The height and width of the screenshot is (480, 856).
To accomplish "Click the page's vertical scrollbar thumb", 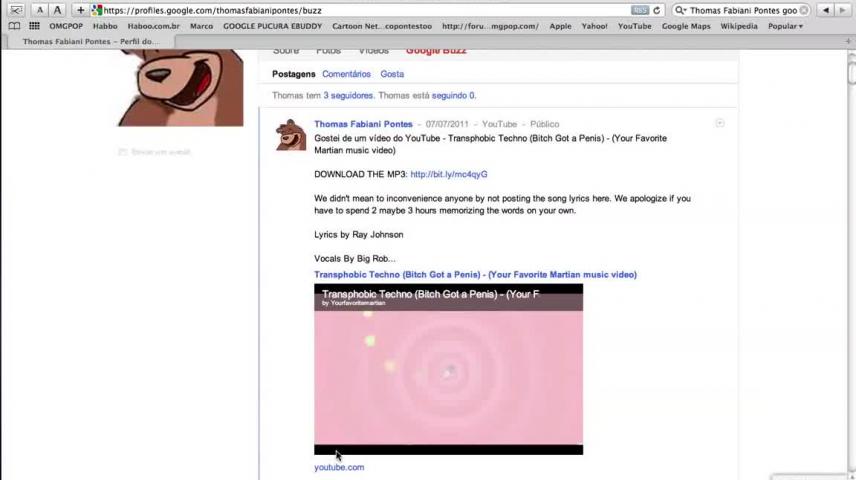I will pyautogui.click(x=852, y=71).
